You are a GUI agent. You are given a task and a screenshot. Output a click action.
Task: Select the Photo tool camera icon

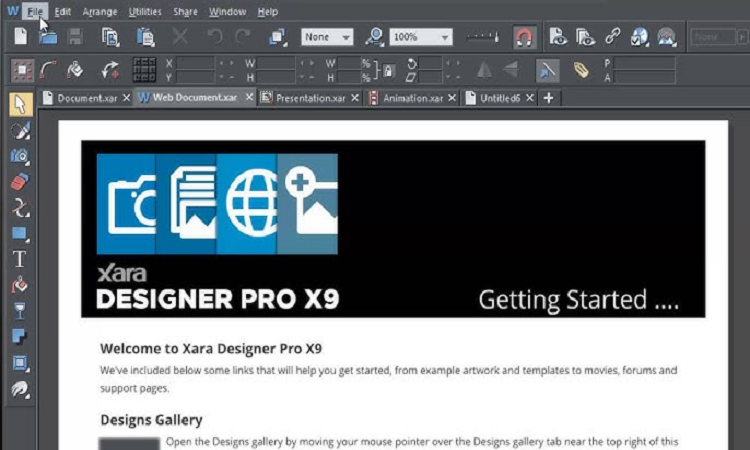(x=19, y=156)
